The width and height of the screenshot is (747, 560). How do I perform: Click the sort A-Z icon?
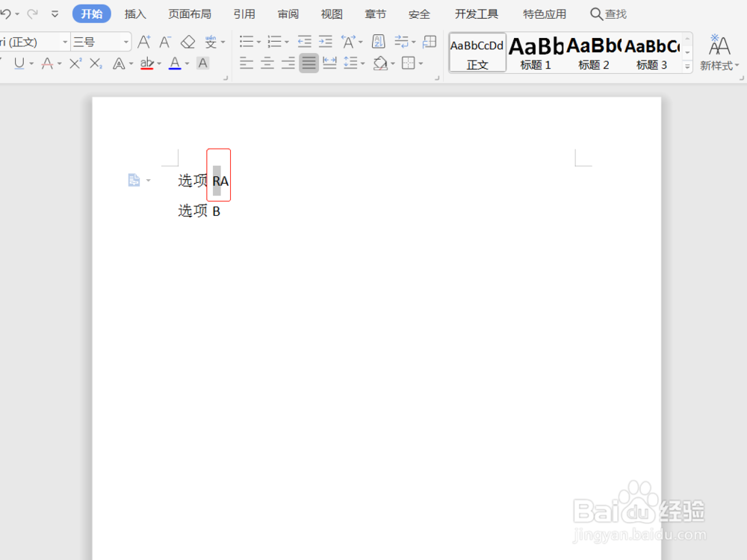click(x=378, y=42)
